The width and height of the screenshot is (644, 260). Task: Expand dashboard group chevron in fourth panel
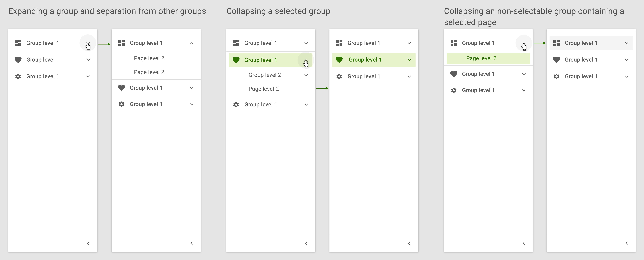coord(409,43)
